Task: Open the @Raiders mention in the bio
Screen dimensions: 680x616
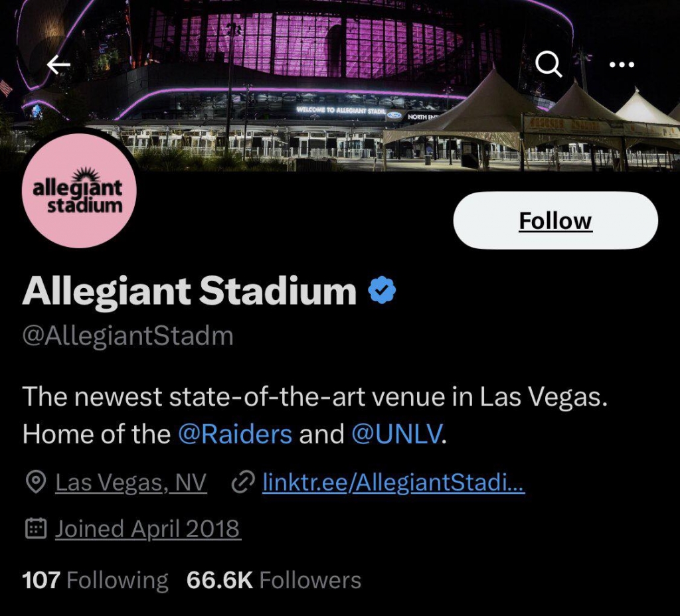Action: pos(235,434)
